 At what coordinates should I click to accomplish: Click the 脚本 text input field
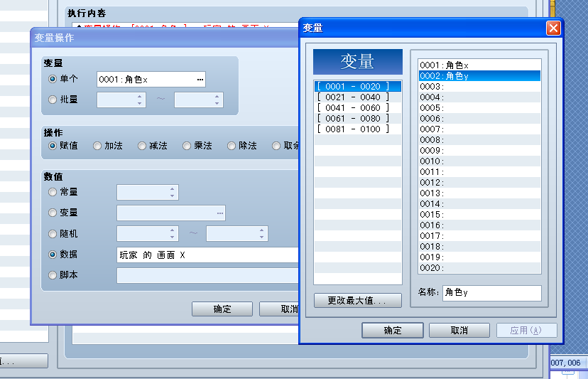point(208,275)
